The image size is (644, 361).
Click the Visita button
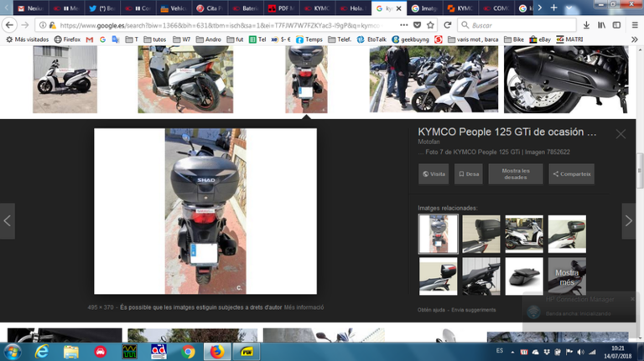click(434, 174)
